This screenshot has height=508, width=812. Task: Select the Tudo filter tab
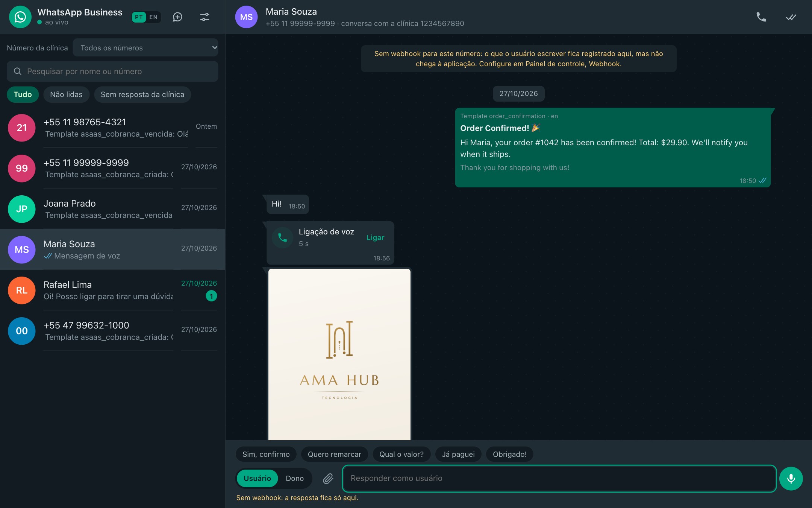pyautogui.click(x=23, y=94)
